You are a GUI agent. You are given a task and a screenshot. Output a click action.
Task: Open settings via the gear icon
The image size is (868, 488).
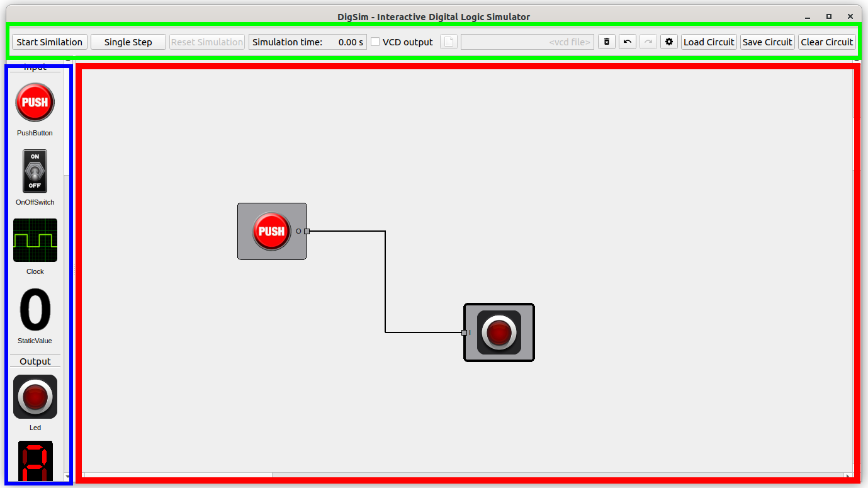[x=669, y=42]
